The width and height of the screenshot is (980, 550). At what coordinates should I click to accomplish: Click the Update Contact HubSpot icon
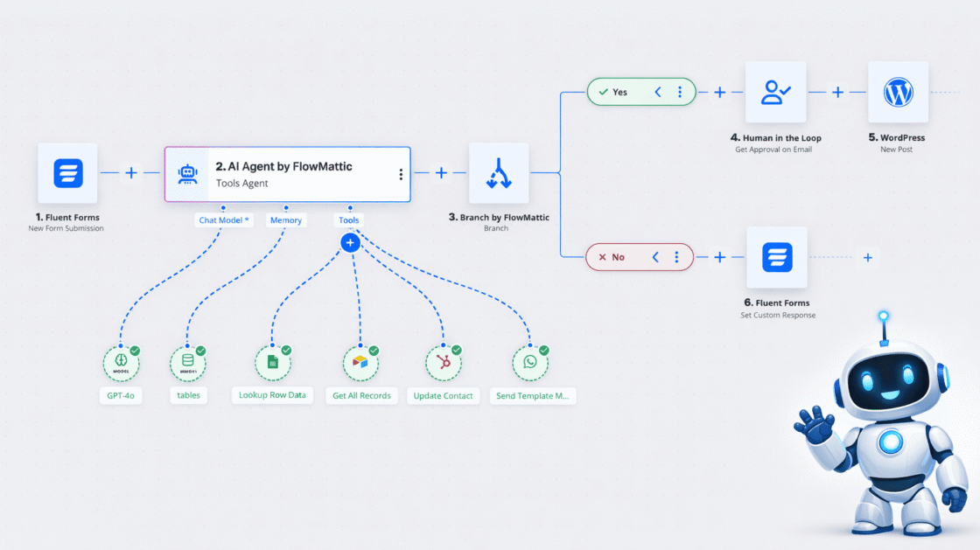coord(444,363)
